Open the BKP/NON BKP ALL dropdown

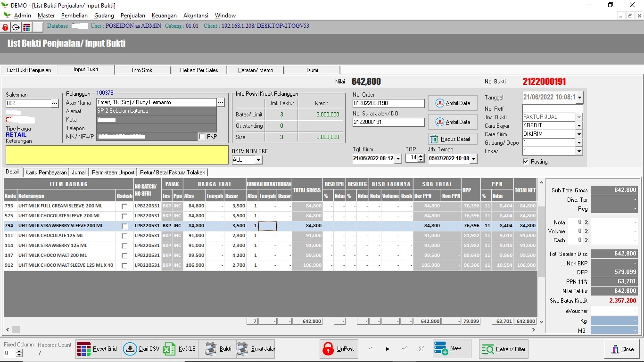258,160
